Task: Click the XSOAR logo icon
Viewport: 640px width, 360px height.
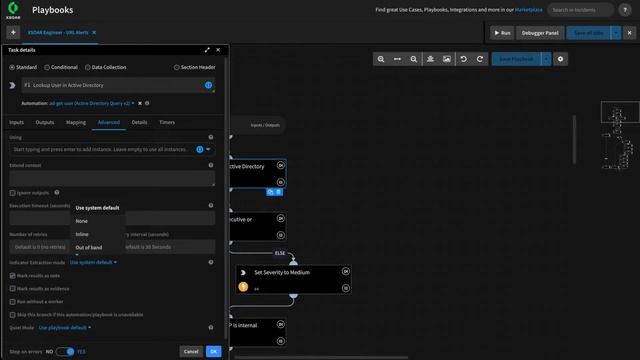Action: (13, 10)
